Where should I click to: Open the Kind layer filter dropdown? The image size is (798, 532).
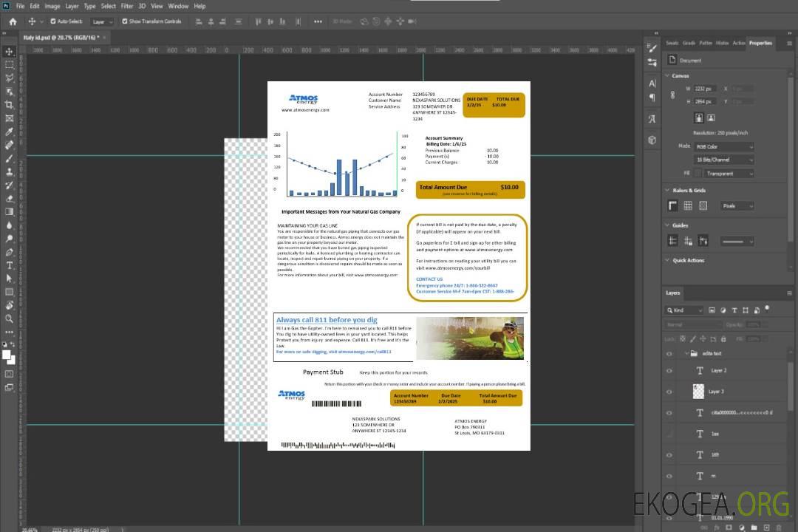pos(684,310)
